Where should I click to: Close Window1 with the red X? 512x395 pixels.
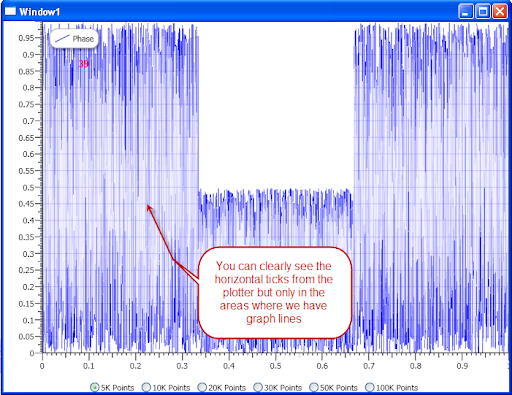(500, 12)
